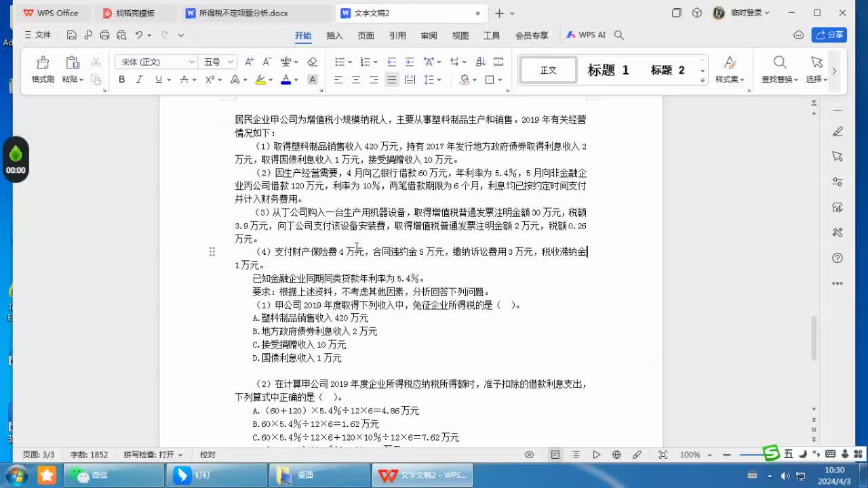Click the font color swatch (blue A)
Screen dimensions: 868x488
click(285, 79)
